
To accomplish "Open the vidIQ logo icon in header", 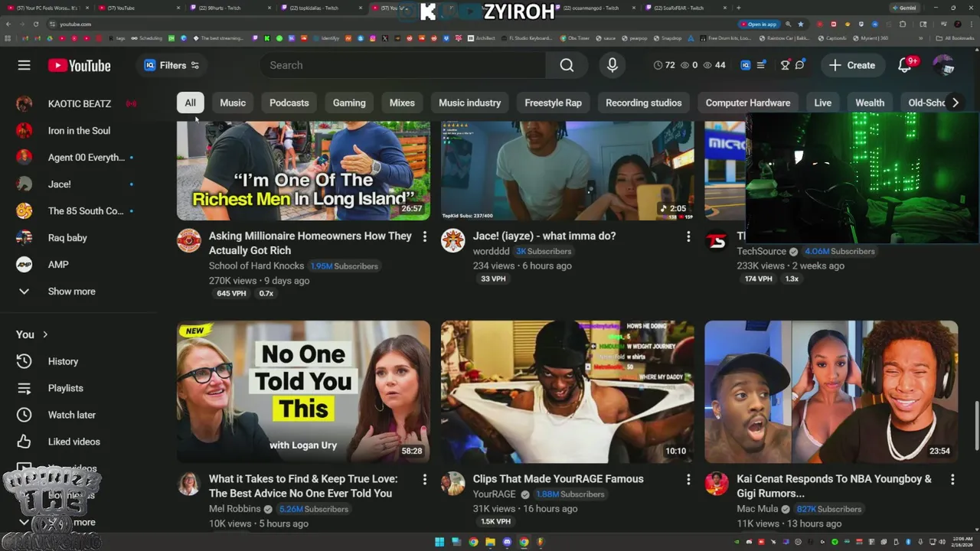I will (745, 65).
